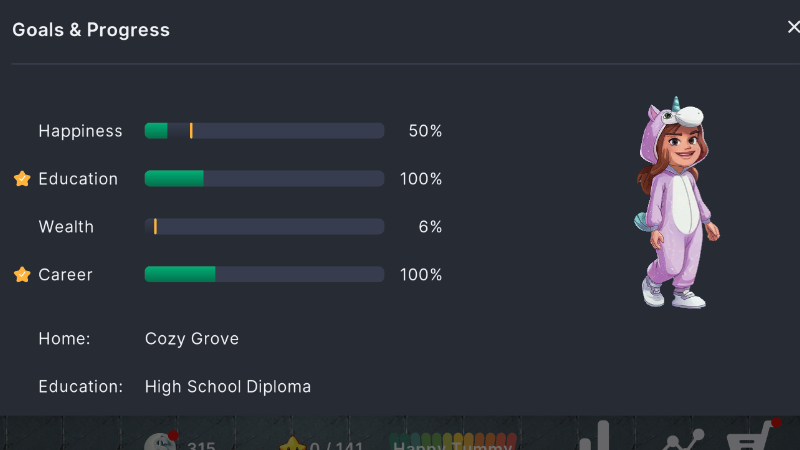Viewport: 800px width, 450px height.
Task: Click the 50% Happiness percentage
Action: click(x=425, y=131)
